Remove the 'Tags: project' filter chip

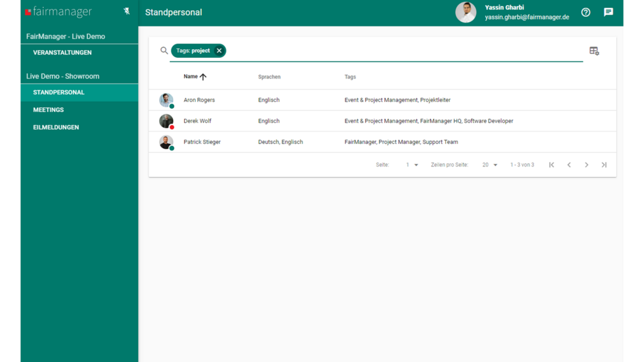tap(219, 50)
